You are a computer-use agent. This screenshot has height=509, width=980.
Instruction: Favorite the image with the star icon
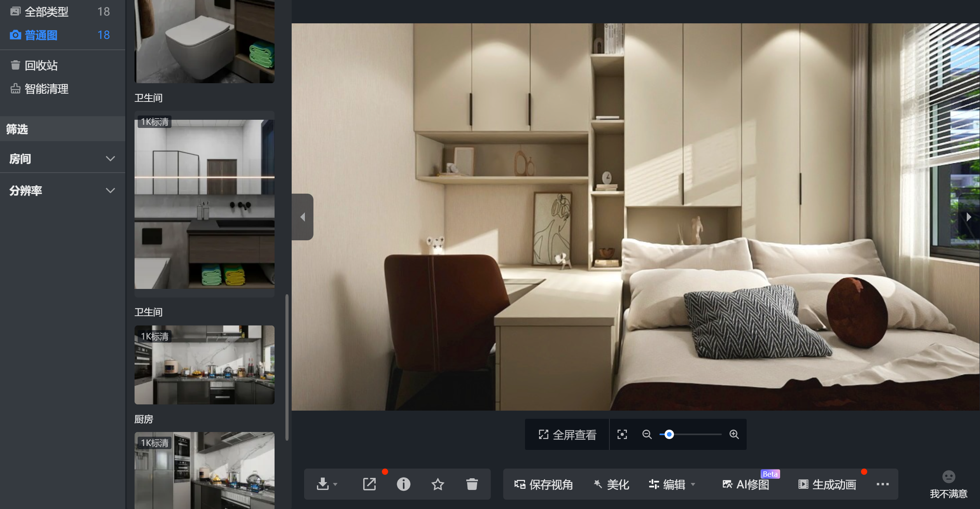437,484
